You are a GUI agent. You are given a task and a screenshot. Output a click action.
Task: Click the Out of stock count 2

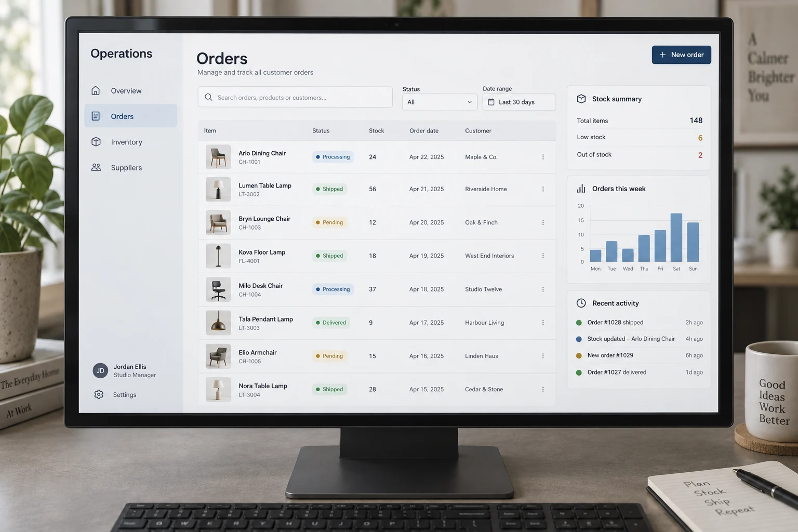(700, 155)
